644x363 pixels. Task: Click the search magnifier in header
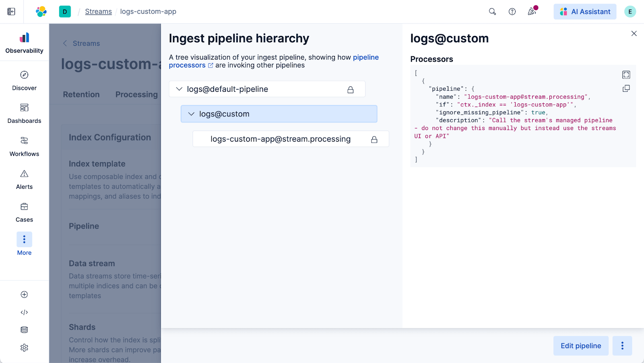[x=492, y=12]
